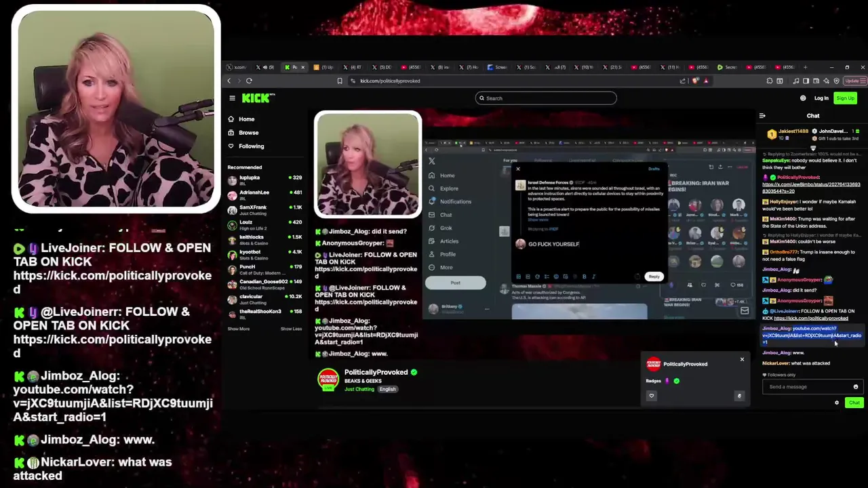
Task: Click Grok in streamed X sidebar
Action: (x=441, y=228)
